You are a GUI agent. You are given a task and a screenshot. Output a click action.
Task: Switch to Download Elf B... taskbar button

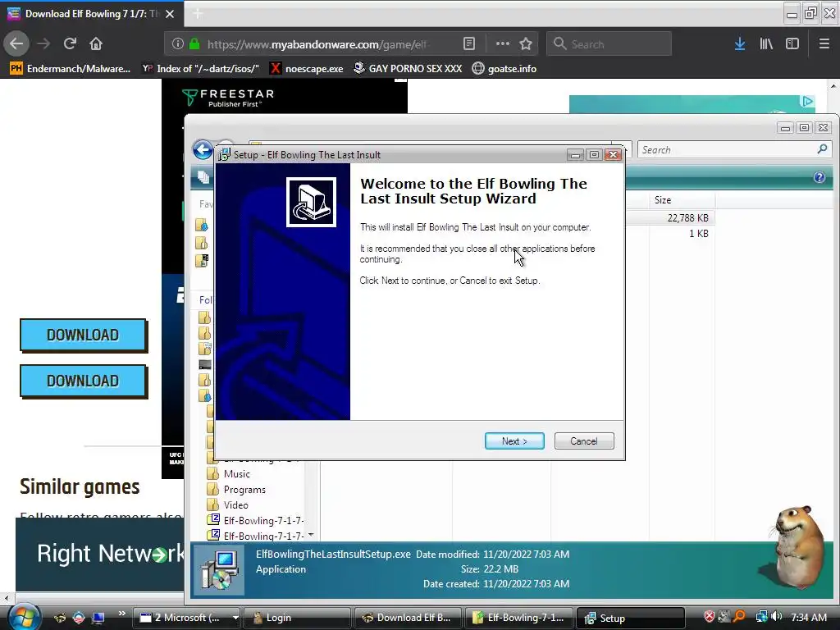click(408, 618)
